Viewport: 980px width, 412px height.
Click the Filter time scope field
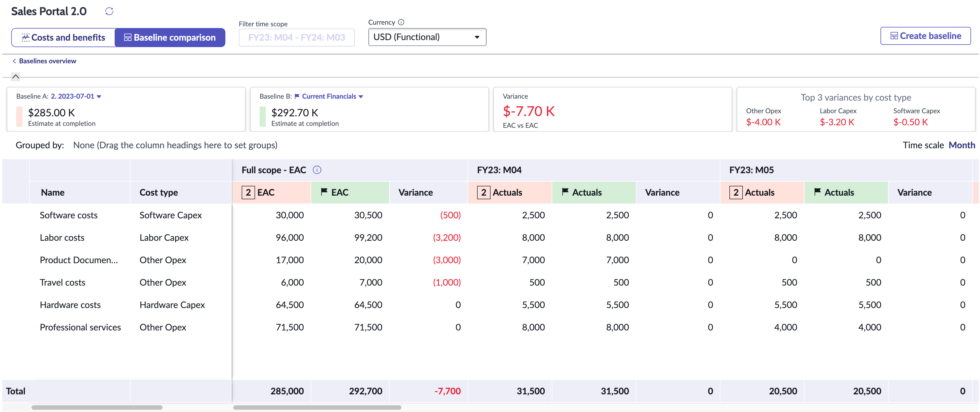click(x=297, y=37)
